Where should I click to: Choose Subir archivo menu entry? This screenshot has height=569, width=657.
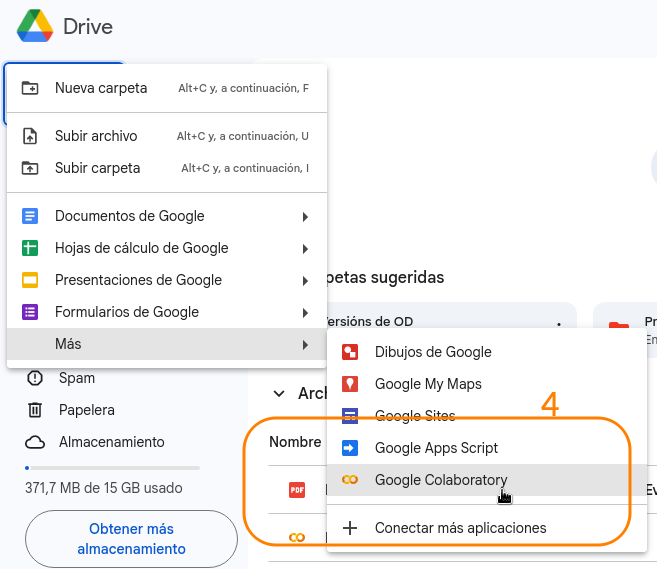click(167, 136)
